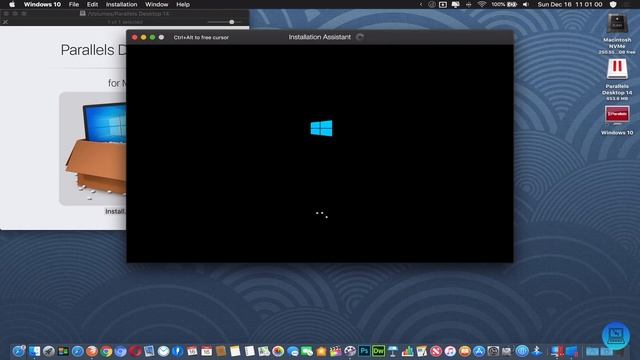The image size is (640, 360).
Task: Open Final Cut Pro clapperboard in dock
Action: [336, 351]
